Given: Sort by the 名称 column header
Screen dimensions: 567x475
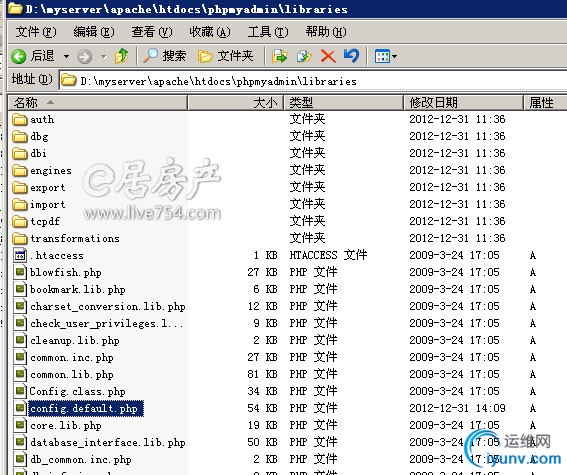Looking at the screenshot, I should pos(98,103).
